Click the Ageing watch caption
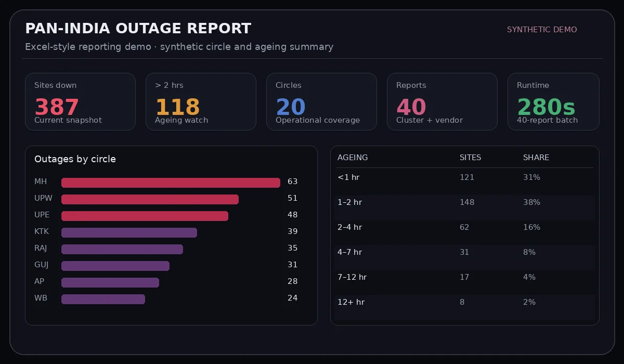Screen dimensions: 624x364 coord(181,120)
